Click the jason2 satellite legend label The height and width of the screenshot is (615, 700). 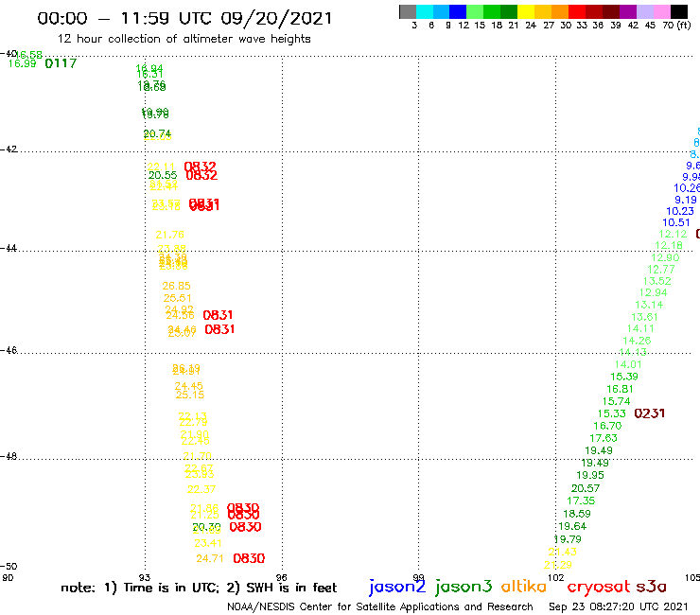click(x=397, y=588)
